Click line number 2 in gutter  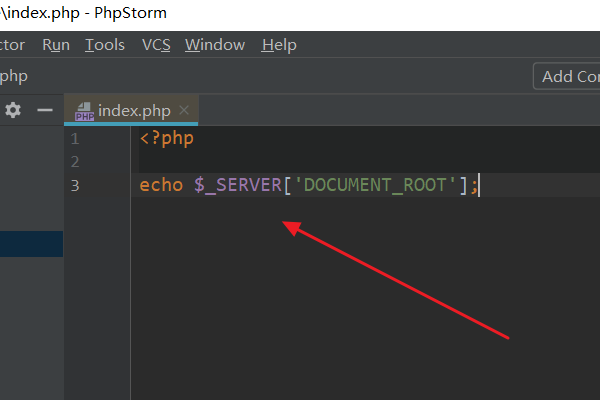point(75,162)
